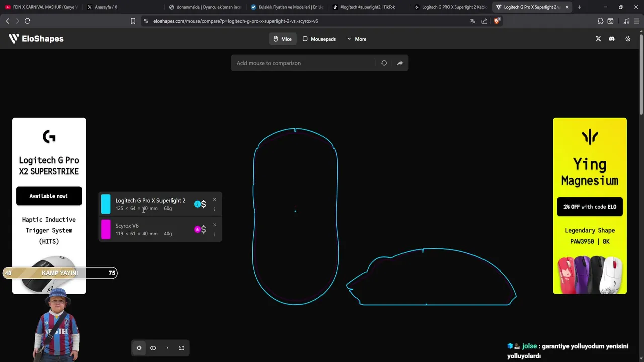Remove Scyrox V6 from comparison
The height and width of the screenshot is (362, 644).
click(x=215, y=225)
